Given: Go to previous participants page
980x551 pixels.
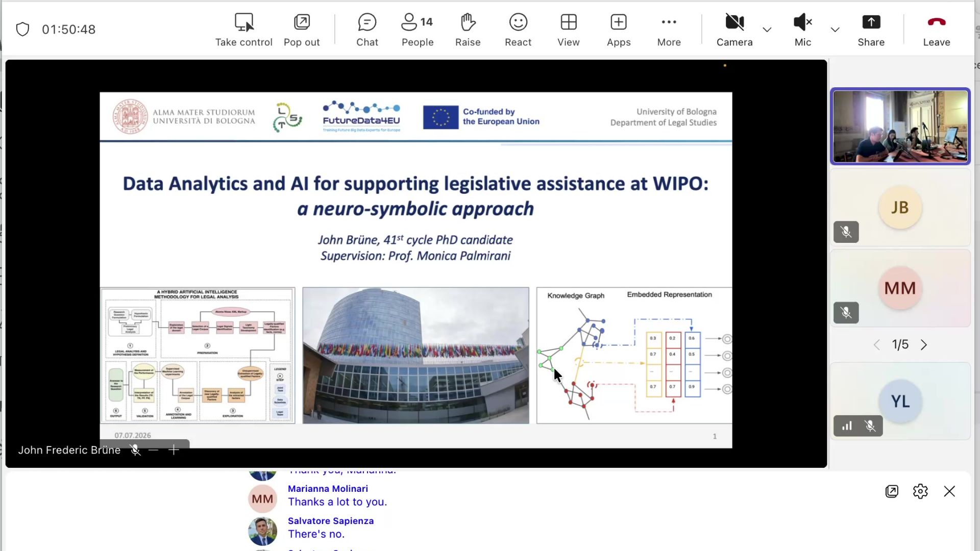Looking at the screenshot, I should [877, 345].
